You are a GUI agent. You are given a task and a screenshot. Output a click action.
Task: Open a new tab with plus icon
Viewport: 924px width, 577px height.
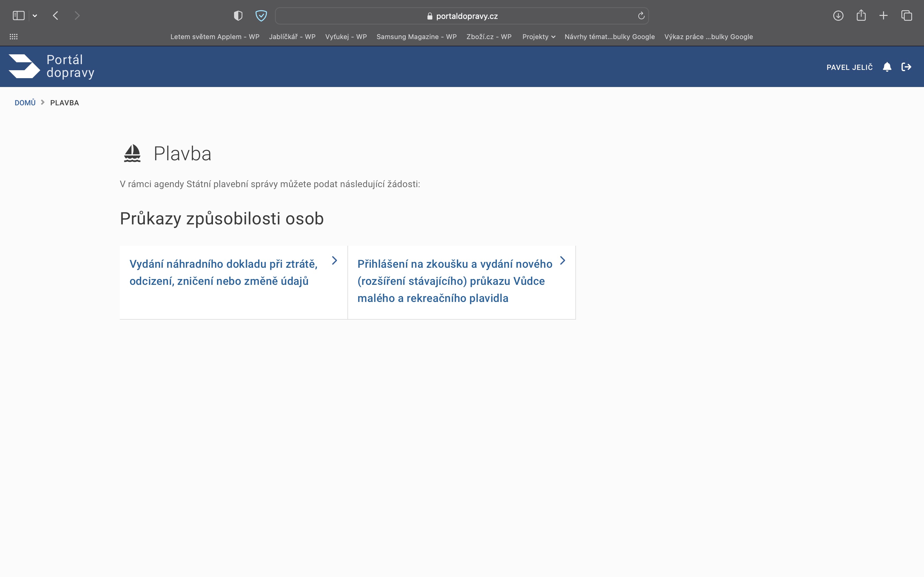click(x=883, y=16)
